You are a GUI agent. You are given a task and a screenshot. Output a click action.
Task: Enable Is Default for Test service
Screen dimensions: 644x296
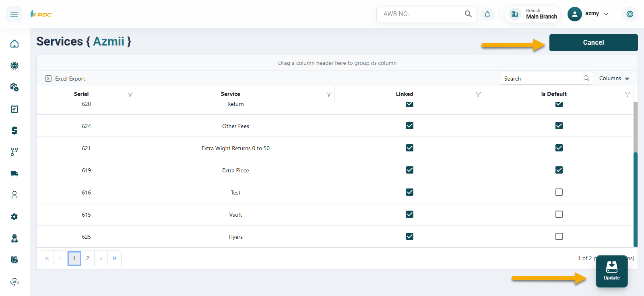(559, 192)
